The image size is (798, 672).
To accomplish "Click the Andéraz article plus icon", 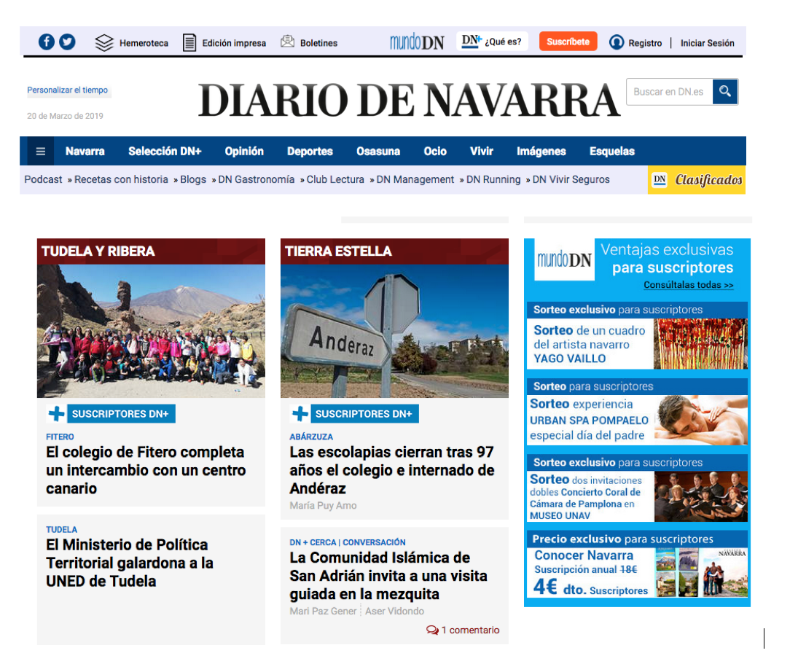I will click(300, 414).
